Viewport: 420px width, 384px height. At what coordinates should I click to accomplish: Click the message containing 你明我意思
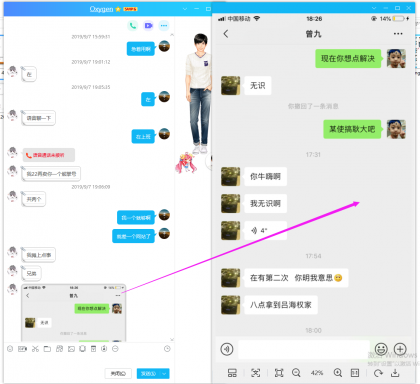296,278
